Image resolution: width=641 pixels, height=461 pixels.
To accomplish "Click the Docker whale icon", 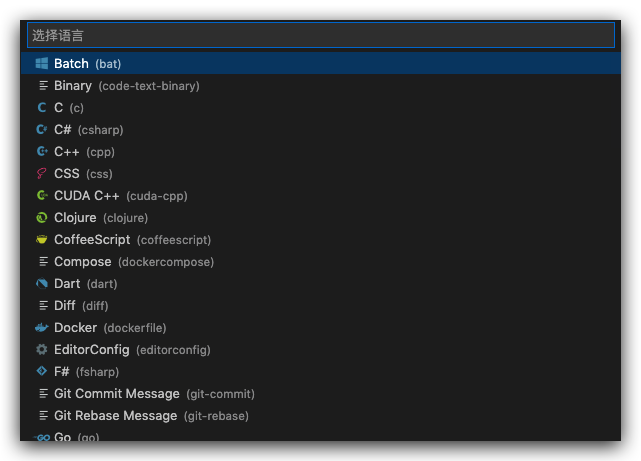I will 42,327.
